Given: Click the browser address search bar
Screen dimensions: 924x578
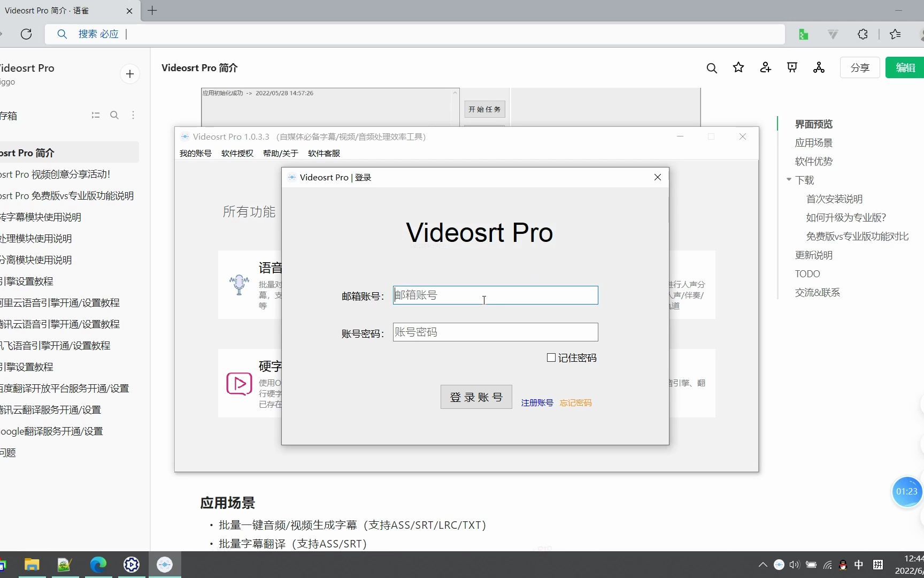Looking at the screenshot, I should click(x=415, y=34).
